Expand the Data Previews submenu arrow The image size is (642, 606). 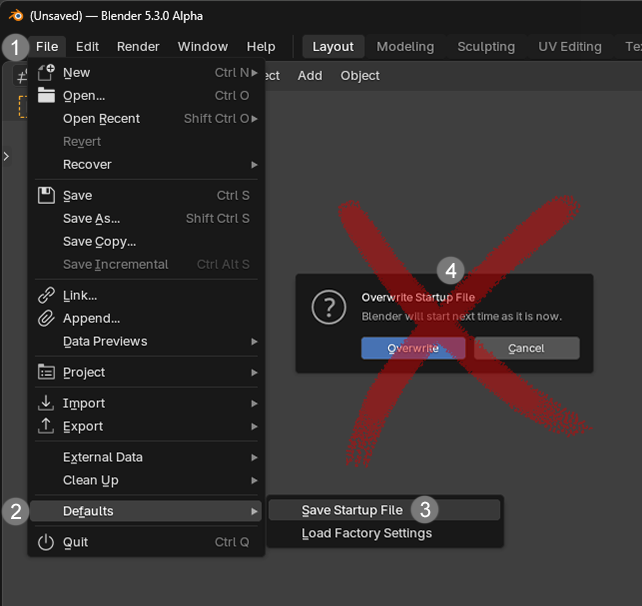click(254, 341)
